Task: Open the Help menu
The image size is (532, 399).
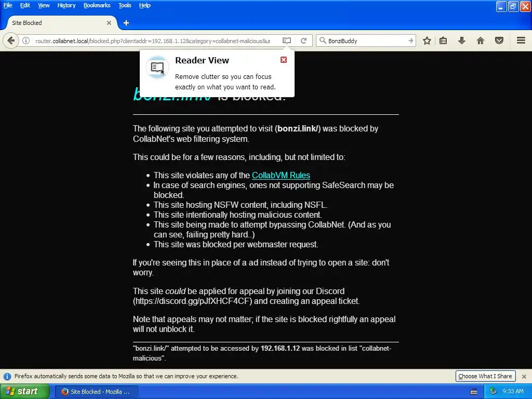Action: [x=144, y=5]
